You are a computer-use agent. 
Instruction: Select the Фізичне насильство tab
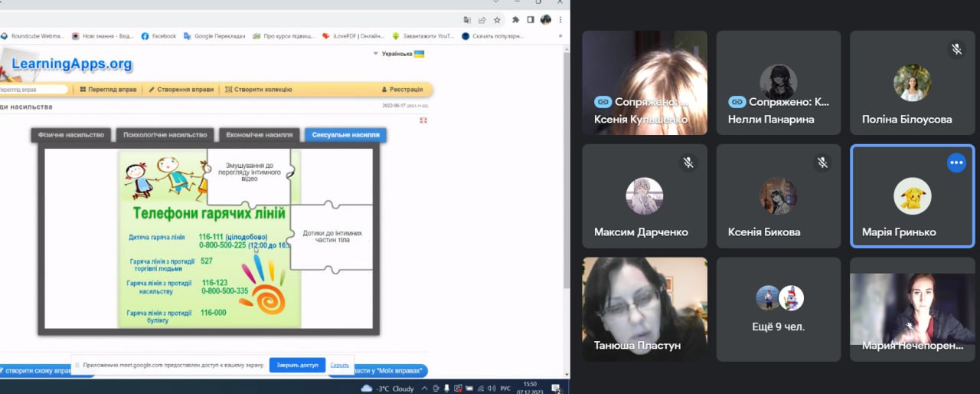coord(71,135)
